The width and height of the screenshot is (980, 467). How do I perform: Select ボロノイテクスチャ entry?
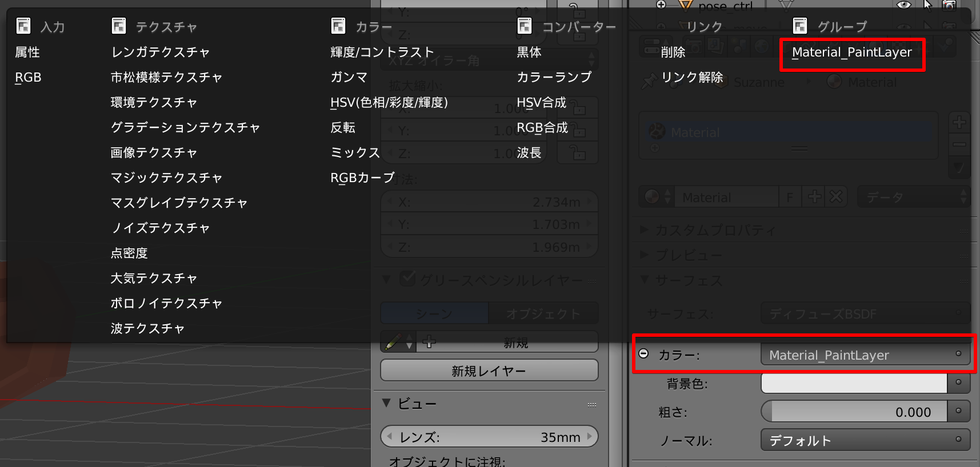tap(166, 303)
